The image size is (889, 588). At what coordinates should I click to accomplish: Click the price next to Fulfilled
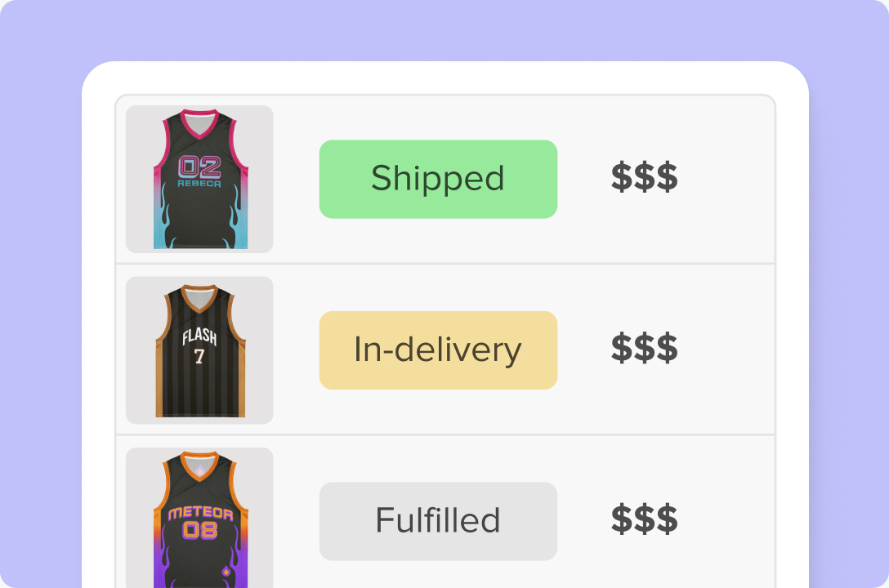point(644,520)
